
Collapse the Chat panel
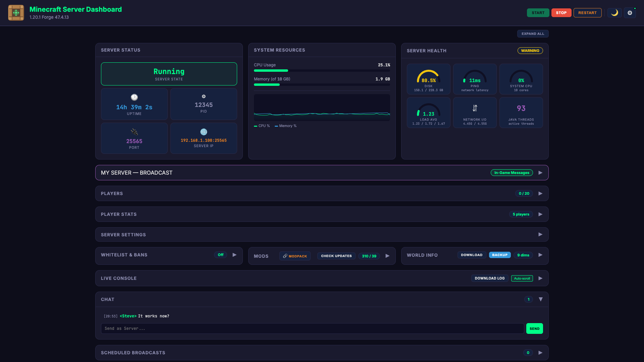tap(541, 299)
